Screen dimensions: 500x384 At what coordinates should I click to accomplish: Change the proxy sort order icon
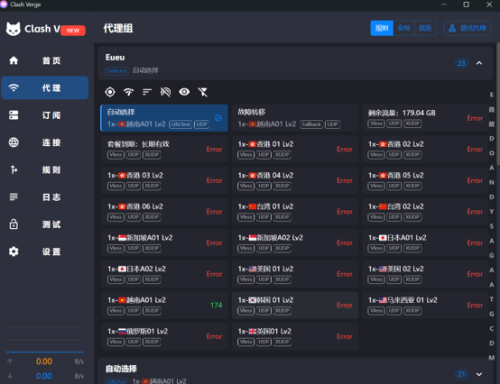pyautogui.click(x=147, y=92)
